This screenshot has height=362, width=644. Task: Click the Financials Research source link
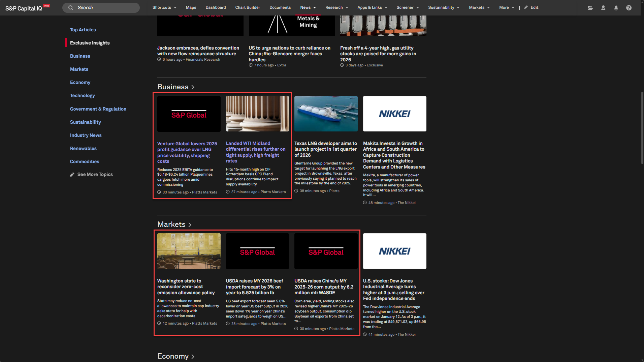coord(203,60)
